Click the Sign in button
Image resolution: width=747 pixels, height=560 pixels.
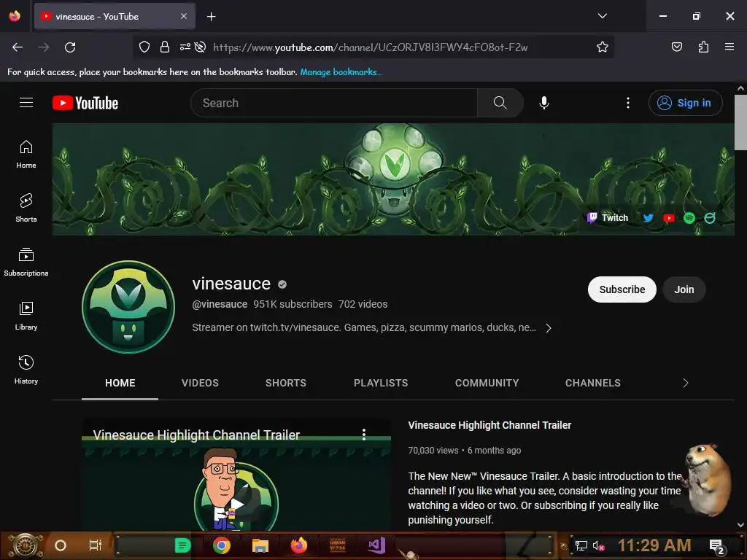point(685,103)
